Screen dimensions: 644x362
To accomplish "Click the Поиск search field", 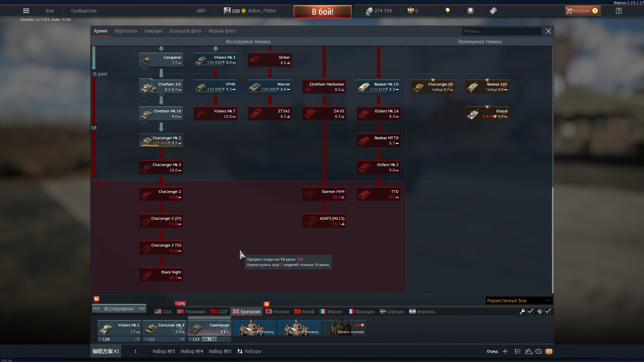I will (502, 31).
